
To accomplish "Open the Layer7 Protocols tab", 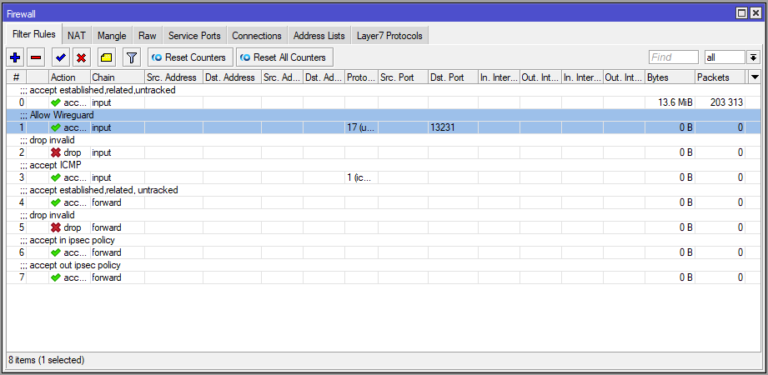I will click(389, 36).
